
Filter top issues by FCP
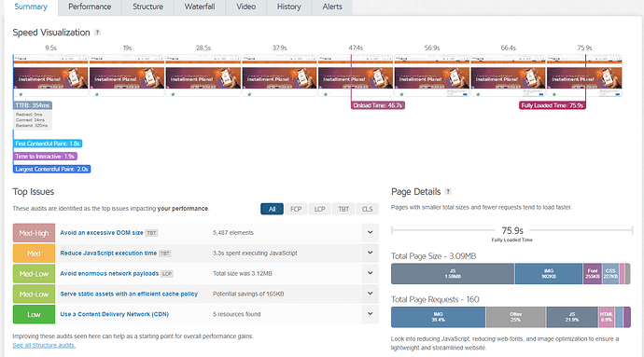(x=296, y=210)
